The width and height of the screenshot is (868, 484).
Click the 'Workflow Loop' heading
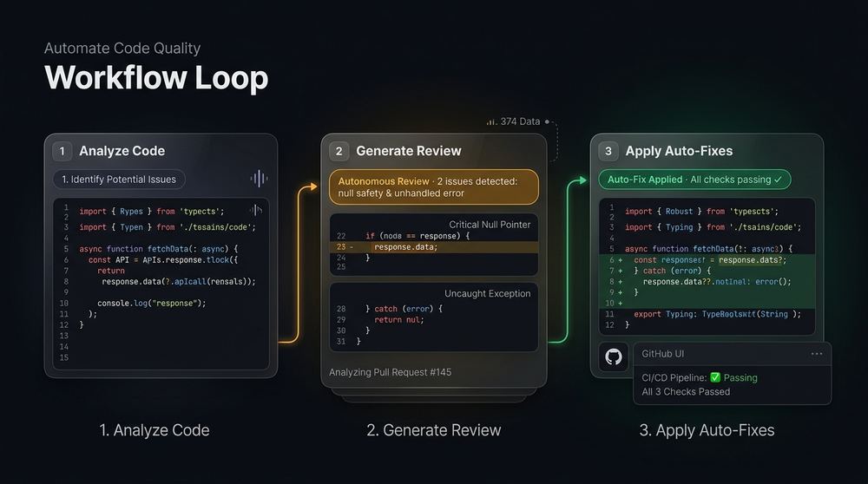156,77
